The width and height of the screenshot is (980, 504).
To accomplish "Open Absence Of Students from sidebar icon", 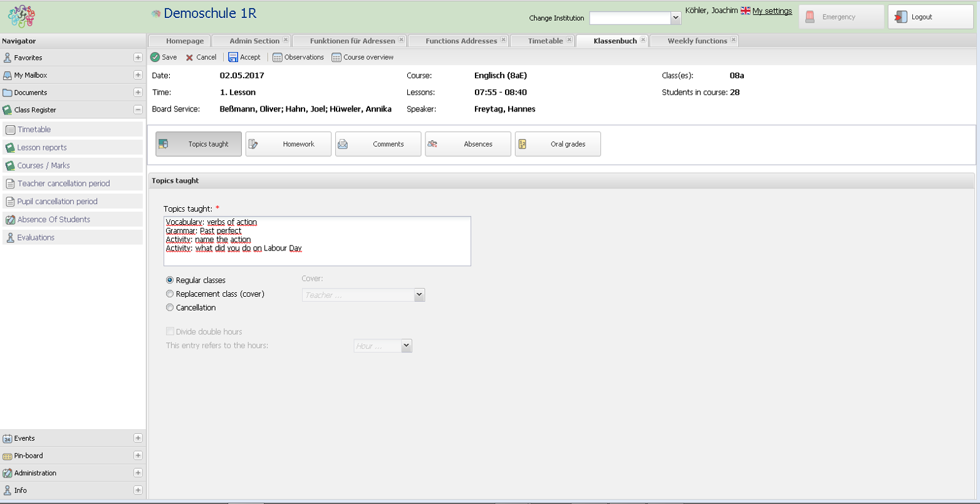I will click(x=9, y=220).
